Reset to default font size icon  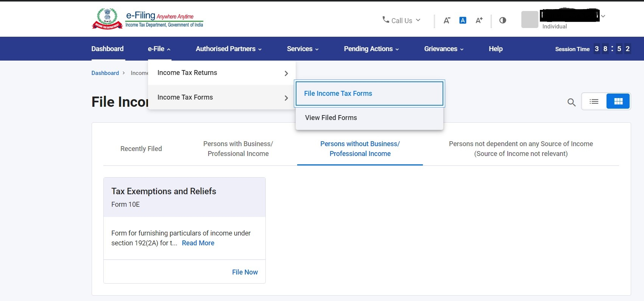coord(463,20)
